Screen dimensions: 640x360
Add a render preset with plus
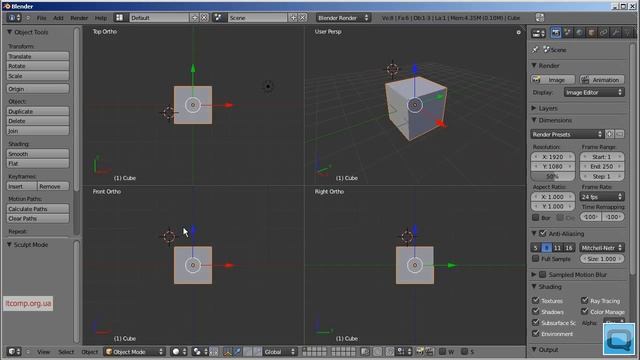(609, 134)
